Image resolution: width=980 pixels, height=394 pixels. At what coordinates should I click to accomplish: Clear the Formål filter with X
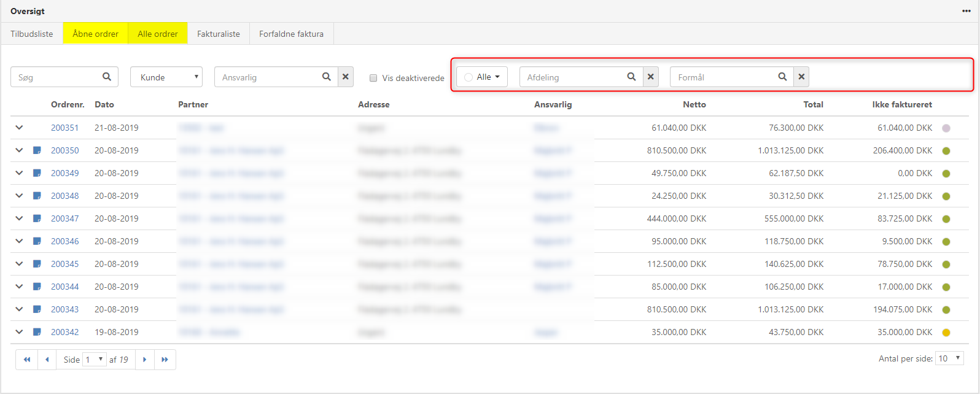point(801,77)
